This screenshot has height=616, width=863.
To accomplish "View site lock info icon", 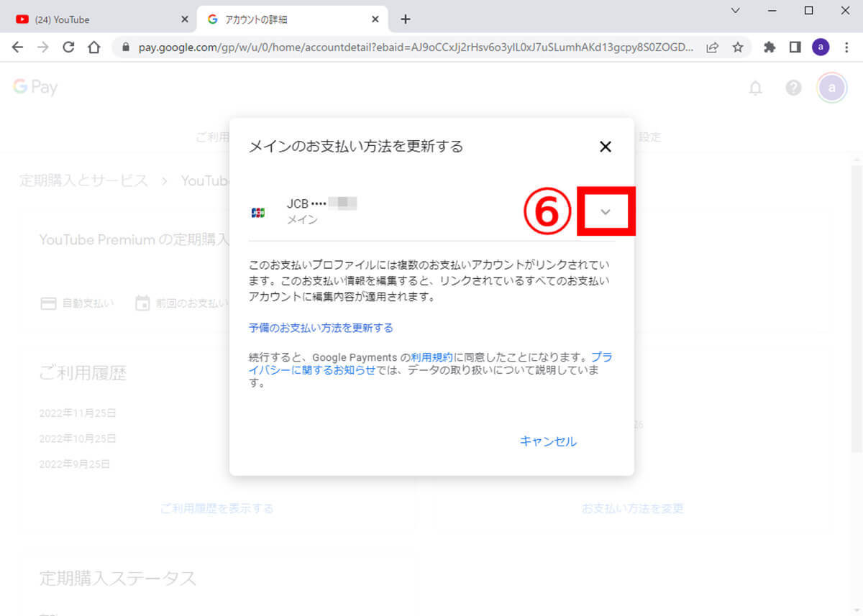I will (x=127, y=47).
